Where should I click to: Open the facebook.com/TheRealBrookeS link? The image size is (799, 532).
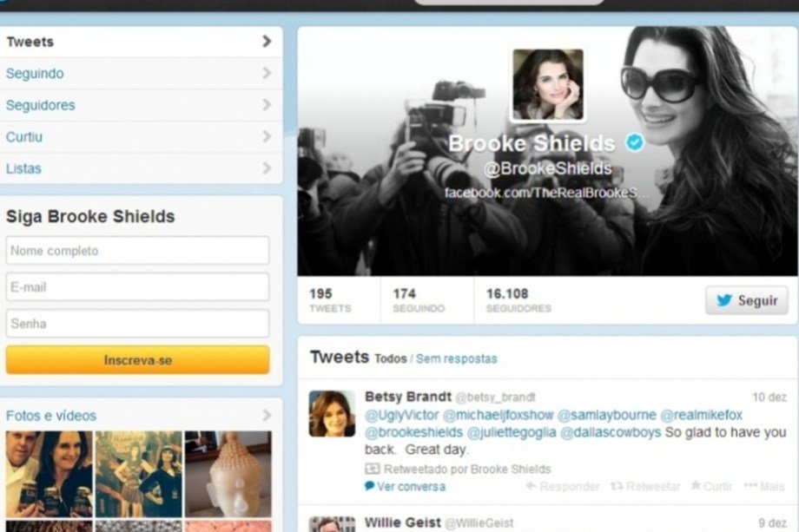[x=547, y=193]
